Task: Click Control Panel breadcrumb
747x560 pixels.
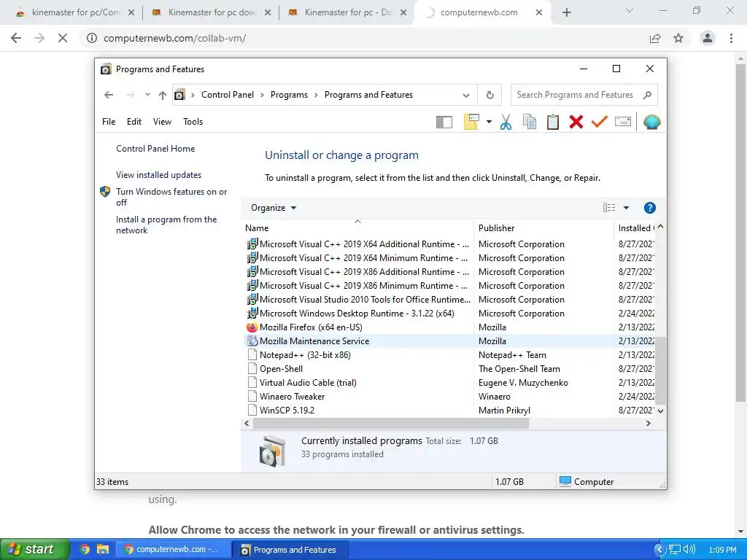Action: click(228, 95)
